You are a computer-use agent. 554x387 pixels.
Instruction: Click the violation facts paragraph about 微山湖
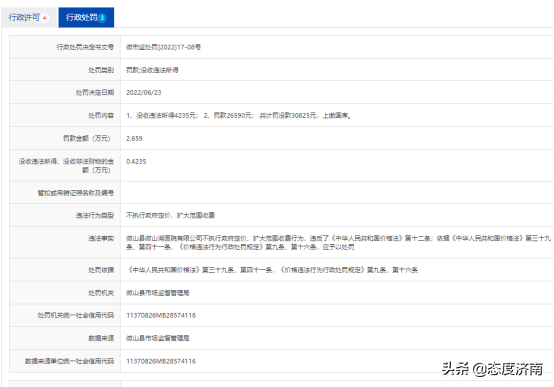click(338, 242)
